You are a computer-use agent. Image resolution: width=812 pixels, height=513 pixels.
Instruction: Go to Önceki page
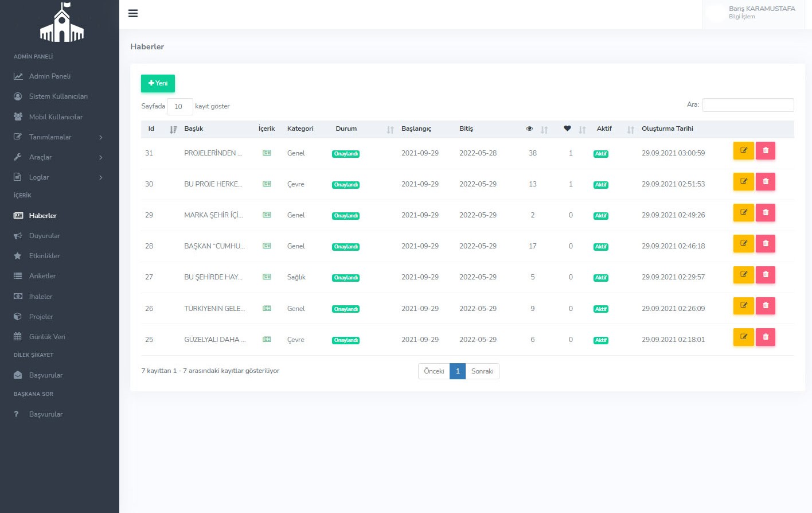pos(434,371)
